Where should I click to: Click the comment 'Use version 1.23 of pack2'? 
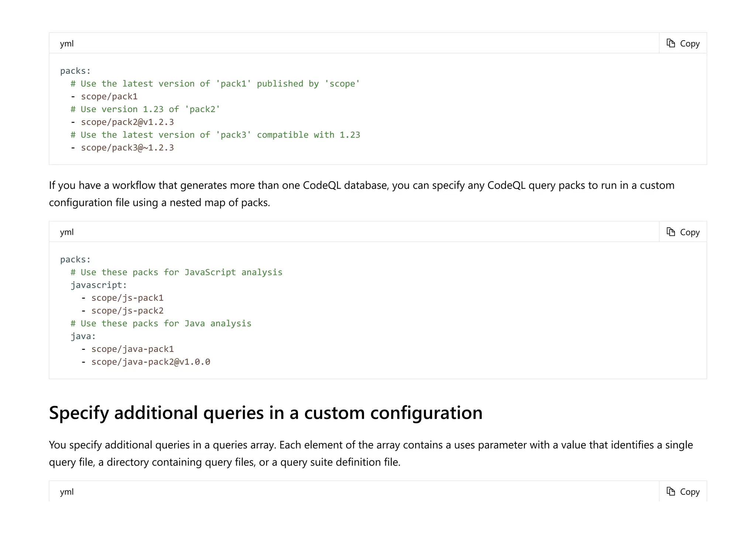tap(145, 109)
